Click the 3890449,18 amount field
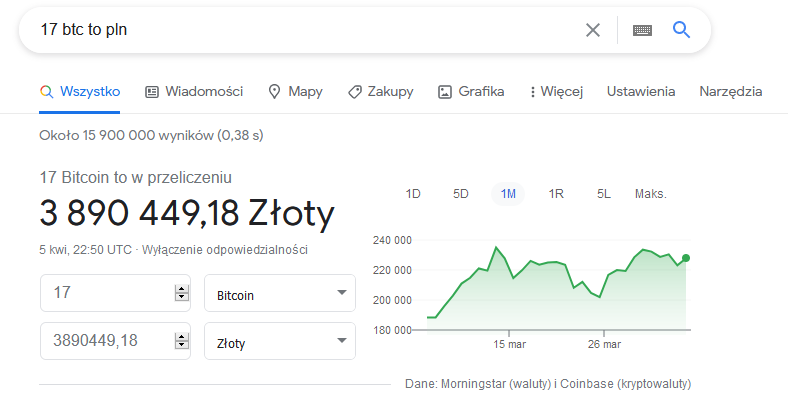The image size is (788, 415). coord(105,342)
